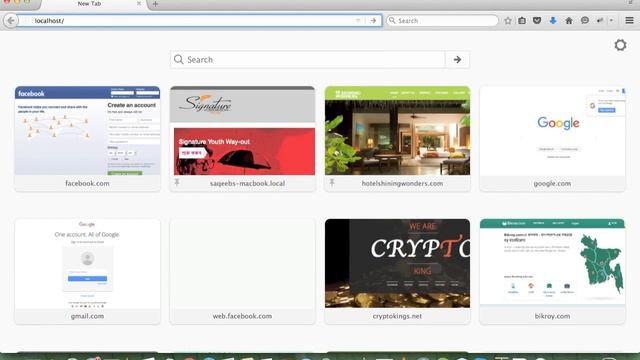Close the New Tab tab
Image resolution: width=640 pixels, height=360 pixels.
pos(139,3)
